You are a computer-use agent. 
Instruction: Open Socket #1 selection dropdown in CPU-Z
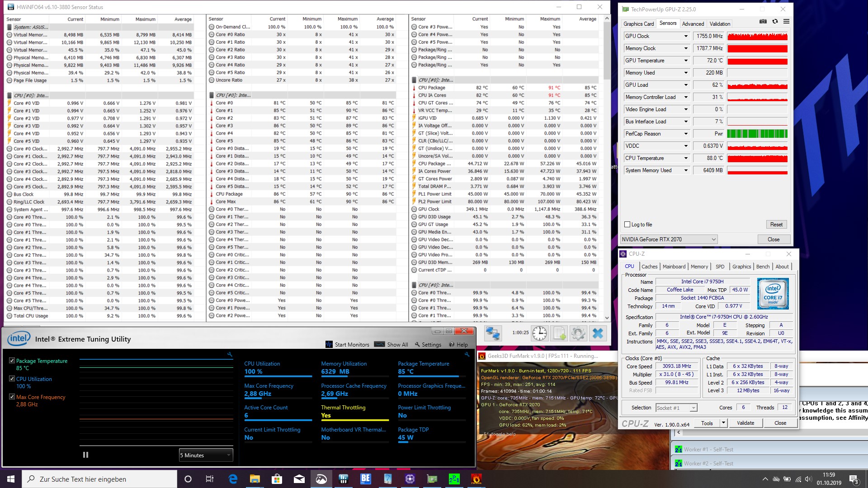[x=676, y=408]
